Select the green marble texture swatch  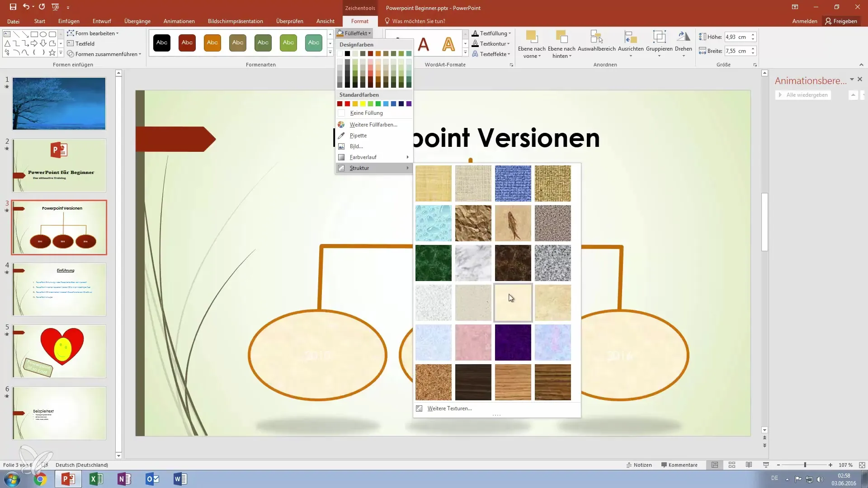(x=433, y=263)
